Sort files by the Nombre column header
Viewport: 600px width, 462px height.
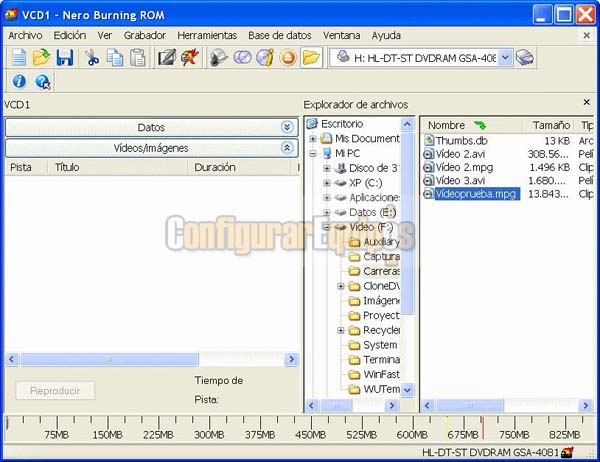click(x=471, y=125)
